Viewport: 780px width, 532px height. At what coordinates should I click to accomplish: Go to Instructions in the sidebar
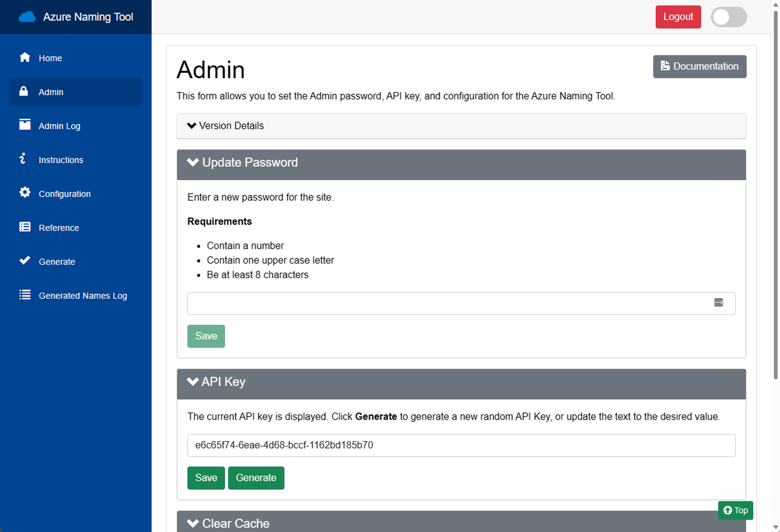[x=76, y=159]
